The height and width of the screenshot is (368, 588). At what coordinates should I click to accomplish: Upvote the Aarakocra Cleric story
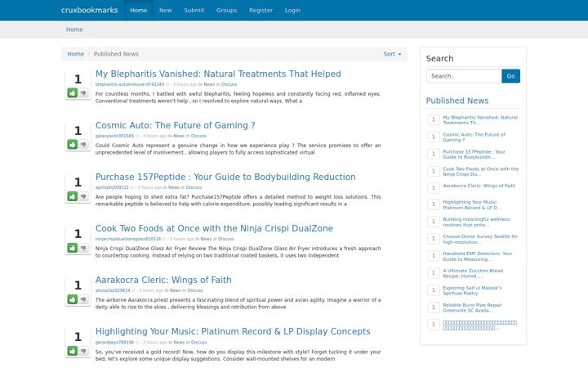click(x=73, y=299)
